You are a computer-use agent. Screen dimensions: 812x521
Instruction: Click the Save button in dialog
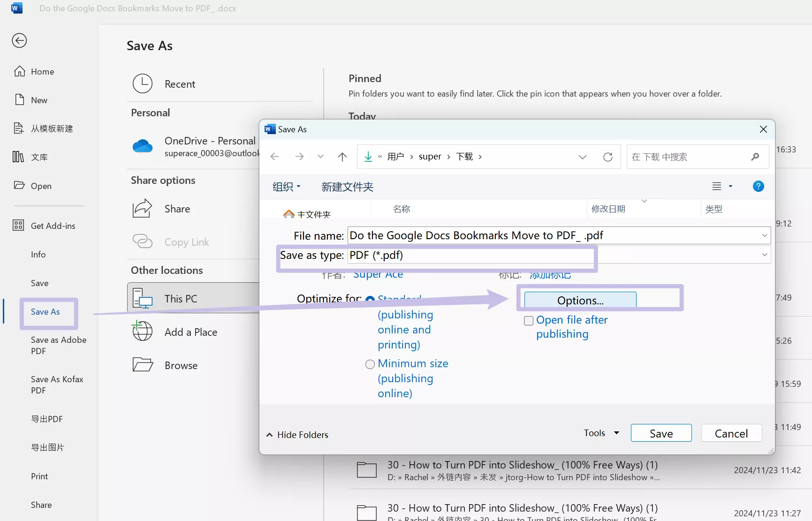tap(661, 433)
